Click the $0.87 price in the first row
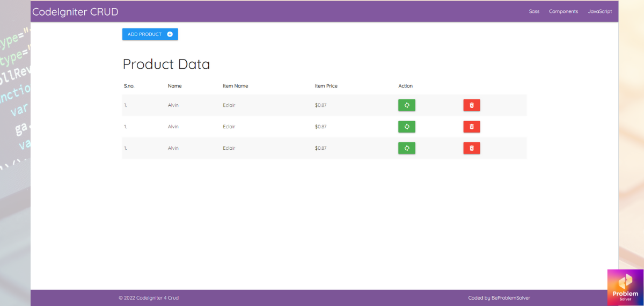The height and width of the screenshot is (306, 644). point(321,105)
